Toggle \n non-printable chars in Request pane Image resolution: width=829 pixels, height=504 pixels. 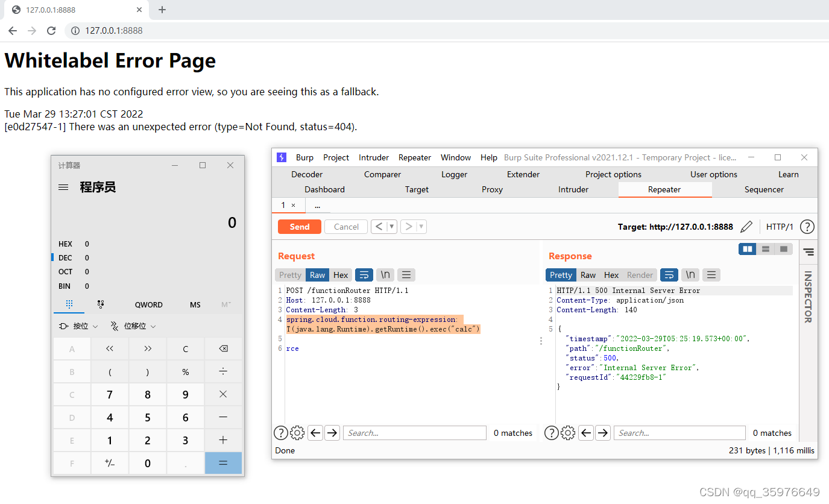click(385, 275)
